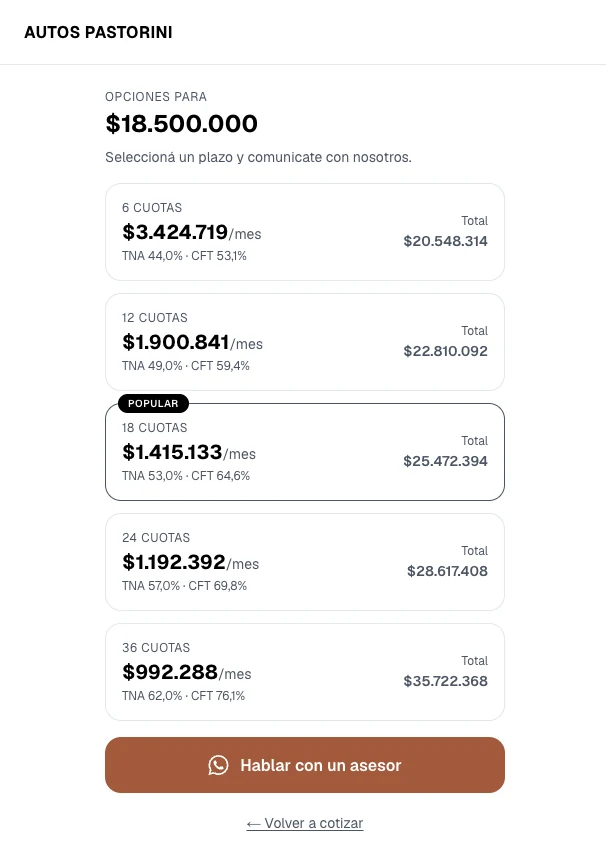Screen dimensions: 606x856
Task: Click the TNA 53,0% CFT 64,6% line
Action: pos(186,475)
